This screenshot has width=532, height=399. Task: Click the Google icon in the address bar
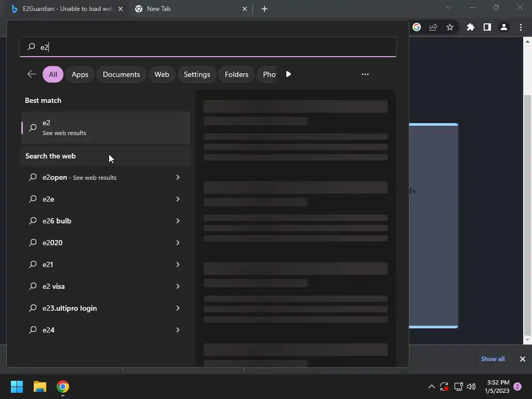pos(417,27)
